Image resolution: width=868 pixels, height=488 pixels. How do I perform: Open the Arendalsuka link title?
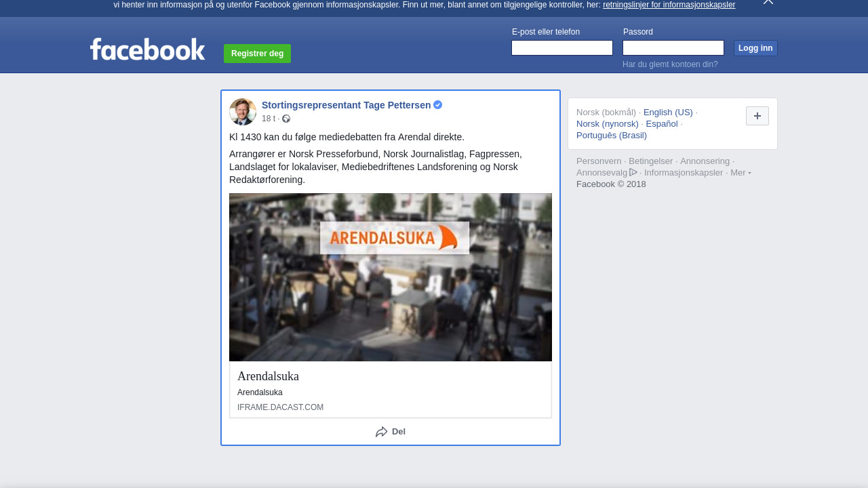(268, 376)
